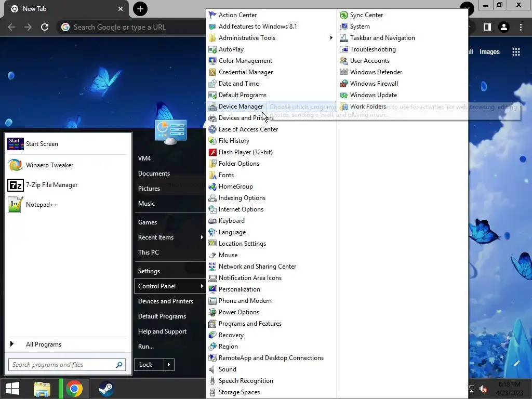Viewport: 532px width, 399px height.
Task: Open new tab with plus button
Action: [140, 9]
